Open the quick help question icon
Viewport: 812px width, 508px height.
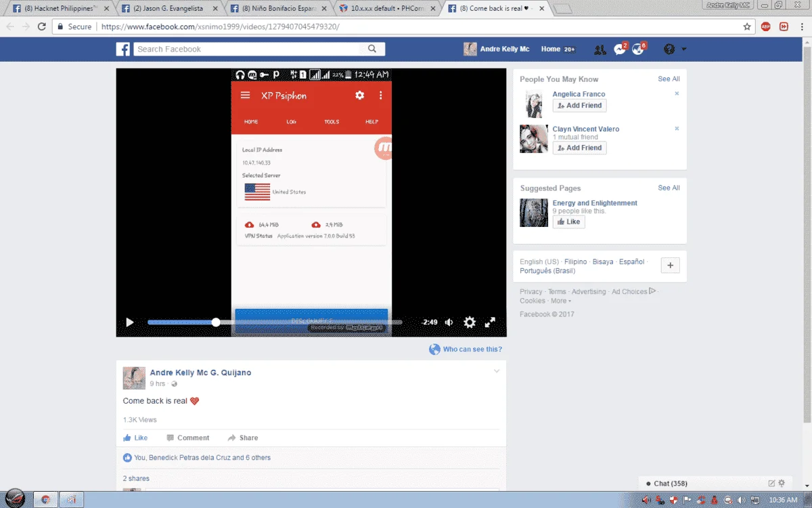click(669, 49)
